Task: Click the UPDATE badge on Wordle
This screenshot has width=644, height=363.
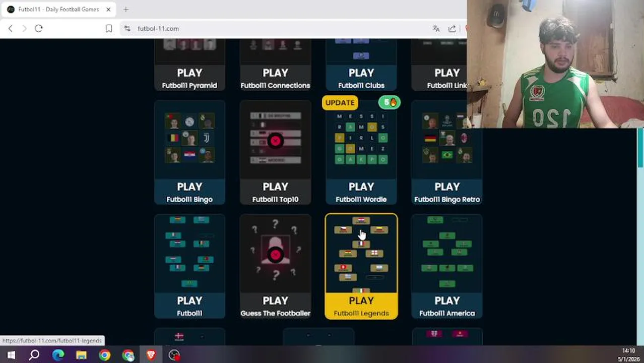Action: 340,103
